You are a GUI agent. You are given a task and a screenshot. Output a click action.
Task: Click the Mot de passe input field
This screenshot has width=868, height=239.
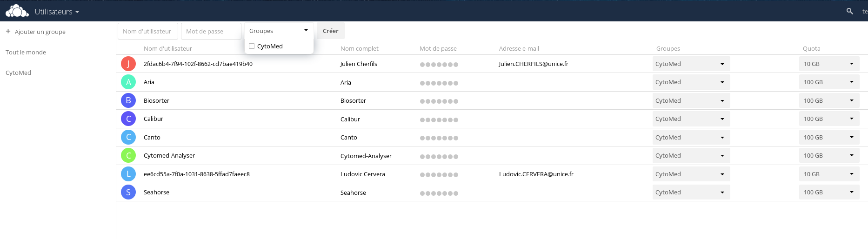pos(211,31)
